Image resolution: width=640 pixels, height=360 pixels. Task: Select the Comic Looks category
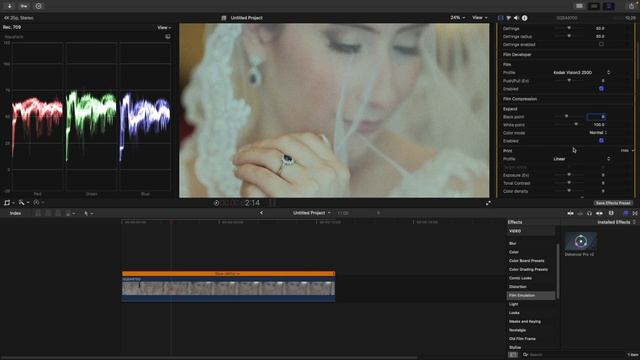(520, 278)
